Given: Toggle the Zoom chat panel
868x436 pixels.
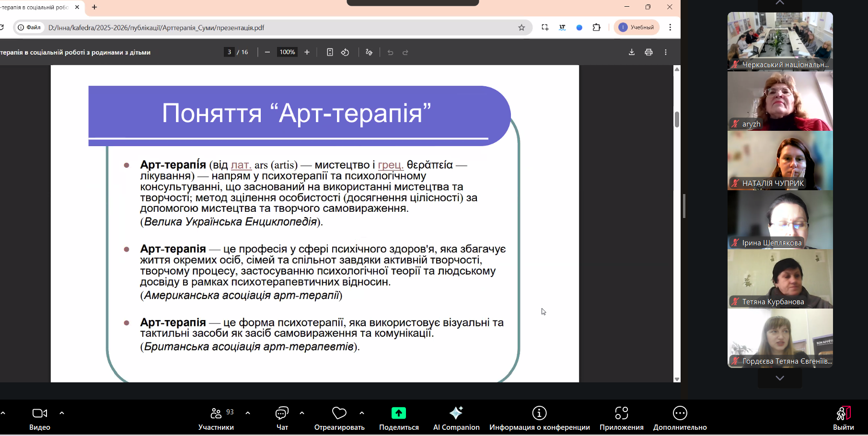Looking at the screenshot, I should [x=282, y=417].
